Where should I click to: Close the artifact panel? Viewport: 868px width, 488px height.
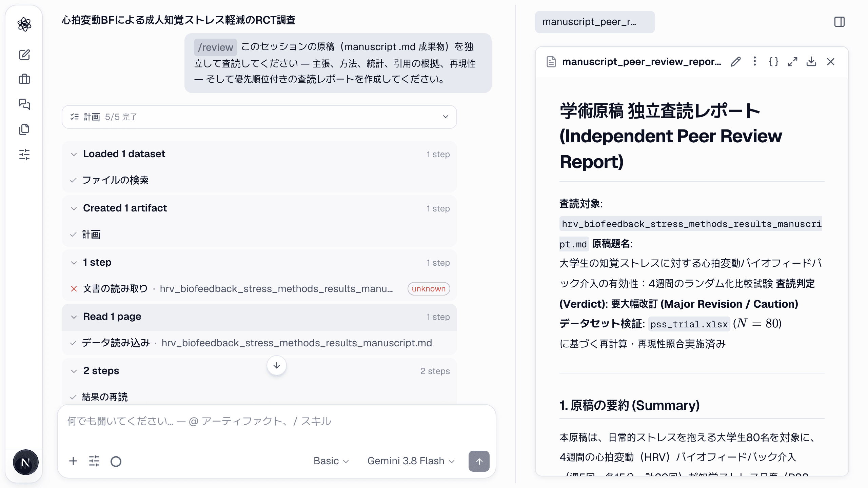831,62
